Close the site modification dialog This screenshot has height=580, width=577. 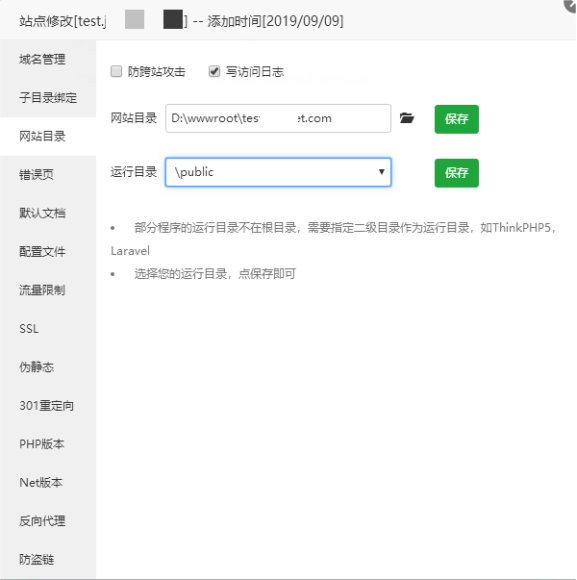pos(570,5)
